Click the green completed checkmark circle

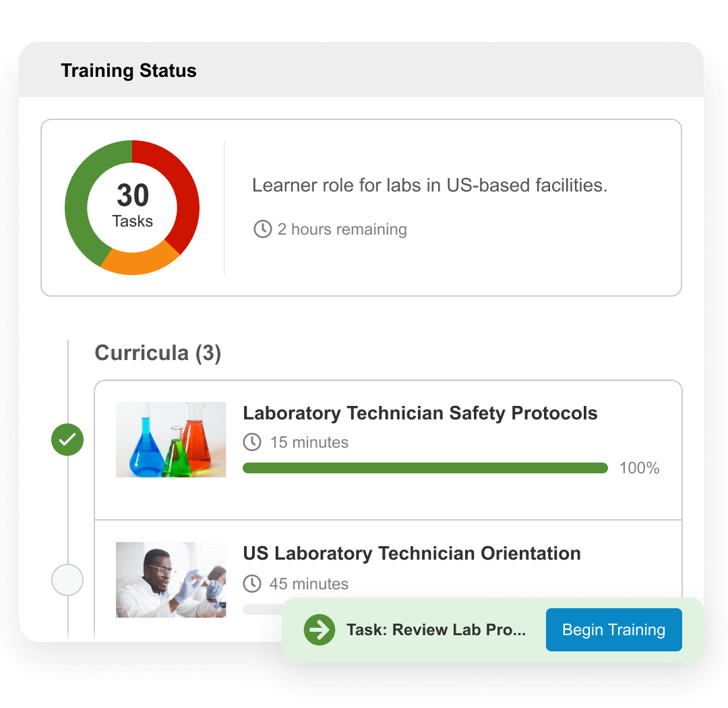67,440
